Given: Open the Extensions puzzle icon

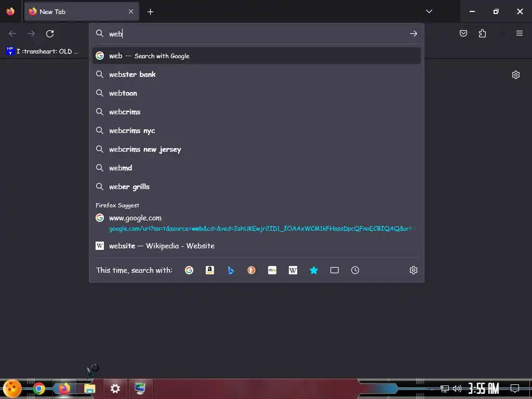Looking at the screenshot, I should click(482, 33).
